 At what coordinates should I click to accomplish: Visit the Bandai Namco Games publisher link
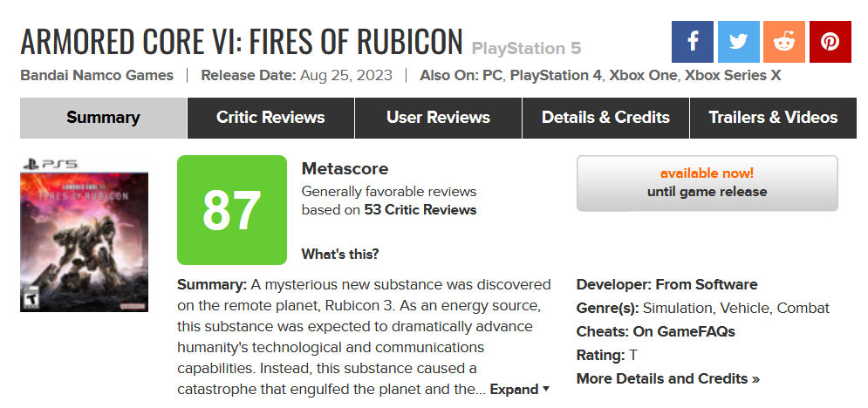pyautogui.click(x=97, y=75)
